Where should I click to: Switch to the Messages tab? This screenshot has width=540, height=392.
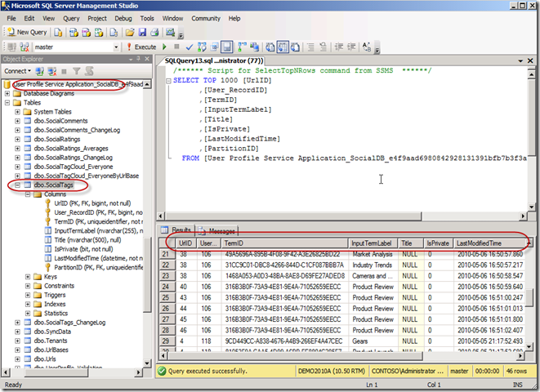point(218,231)
